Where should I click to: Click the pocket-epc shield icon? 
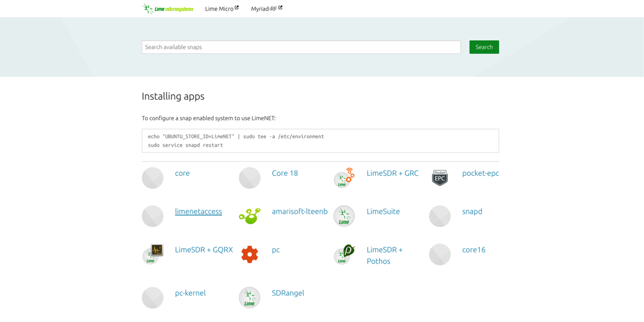point(440,178)
